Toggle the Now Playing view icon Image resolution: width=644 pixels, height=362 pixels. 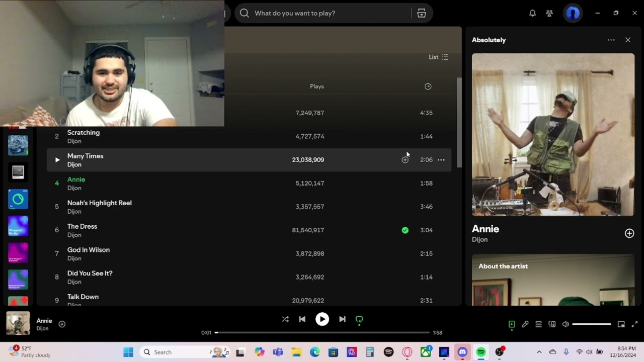click(x=512, y=324)
